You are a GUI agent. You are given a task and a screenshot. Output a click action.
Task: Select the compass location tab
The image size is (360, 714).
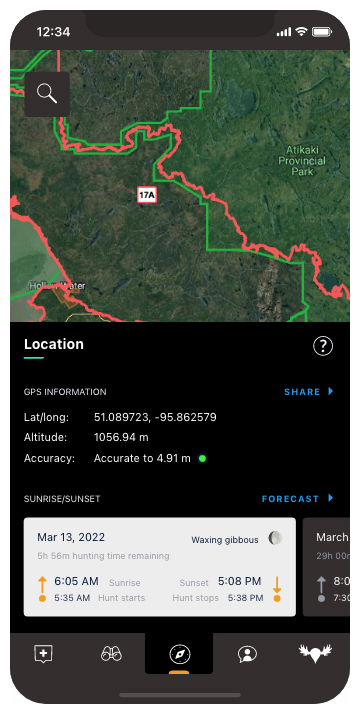point(179,654)
